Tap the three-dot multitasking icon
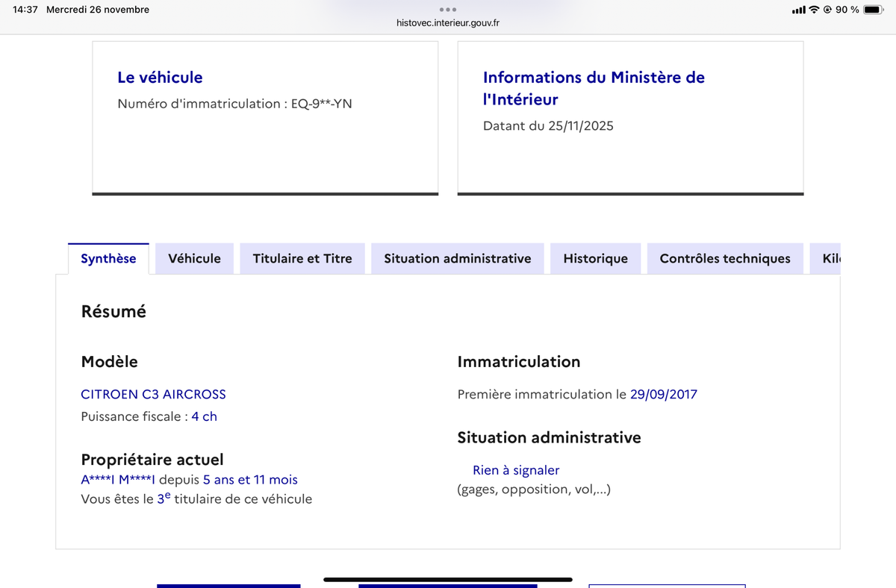This screenshot has height=588, width=896. click(x=448, y=10)
